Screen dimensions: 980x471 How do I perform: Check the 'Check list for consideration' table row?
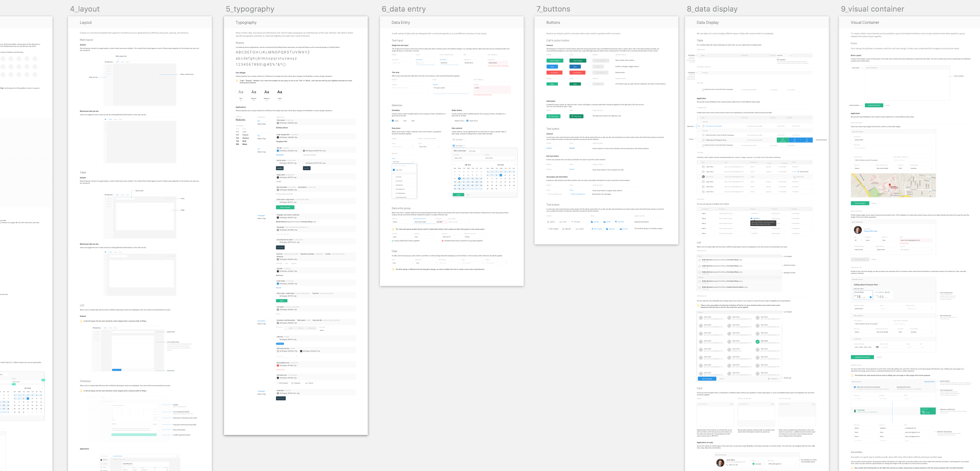(x=699, y=126)
